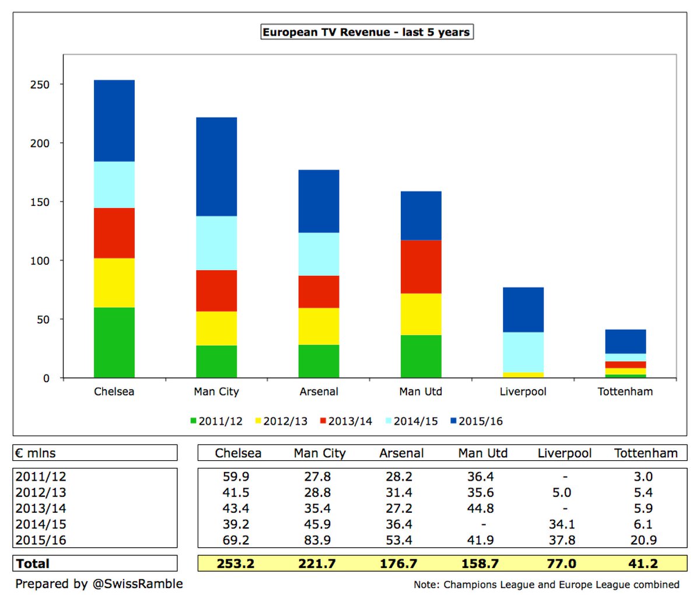Click Man City's dark blue 2015/16 bar segment
700x595 pixels.
tap(216, 167)
